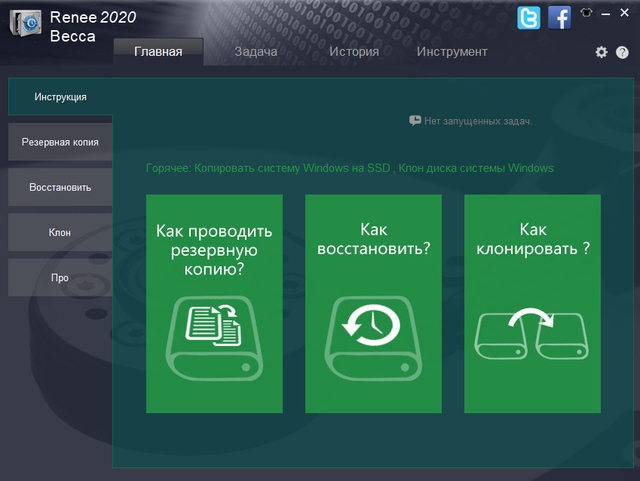This screenshot has width=640, height=481.
Task: Open the skin theme shirt icon
Action: pos(586,13)
